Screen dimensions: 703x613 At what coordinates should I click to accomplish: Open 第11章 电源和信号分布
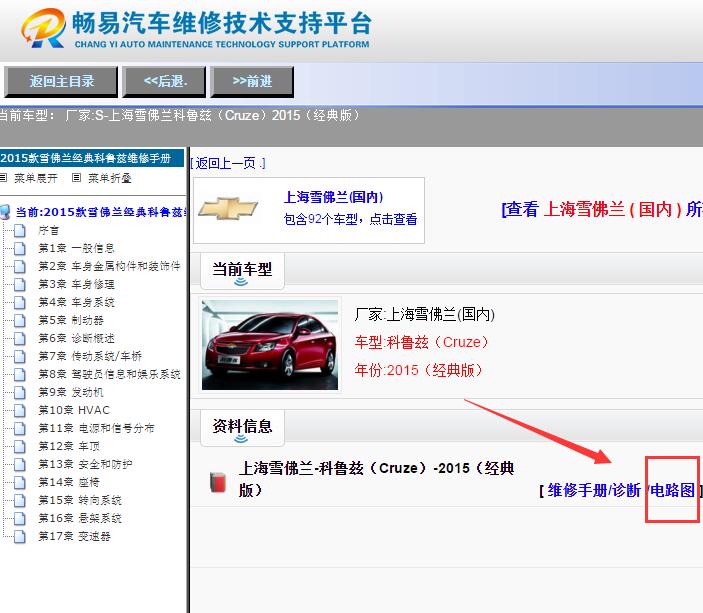coord(96,428)
